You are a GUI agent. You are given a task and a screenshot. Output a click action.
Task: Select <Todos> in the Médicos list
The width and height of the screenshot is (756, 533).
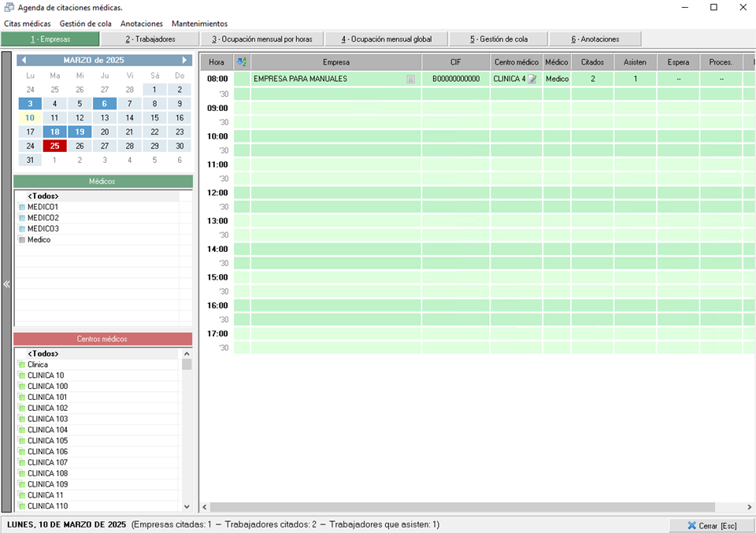click(43, 196)
